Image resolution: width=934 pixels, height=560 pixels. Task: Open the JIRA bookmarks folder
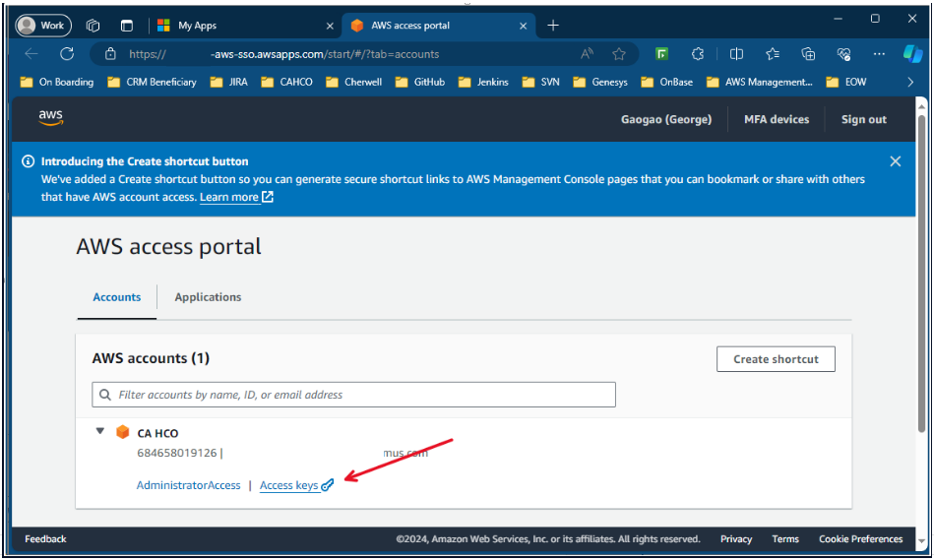(x=229, y=83)
